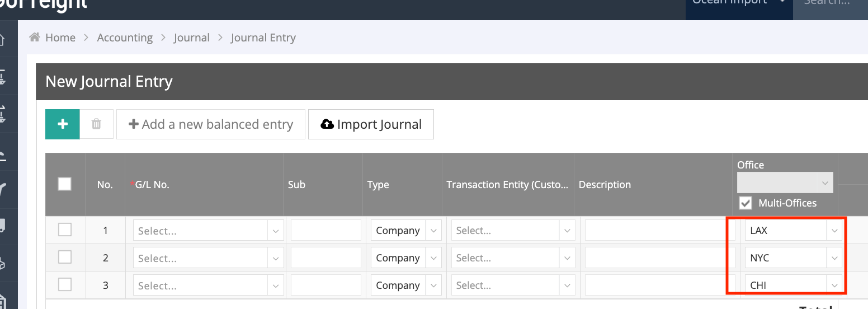This screenshot has height=309, width=868.
Task: Click the building icon at sidebar bottom
Action: pyautogui.click(x=2, y=301)
